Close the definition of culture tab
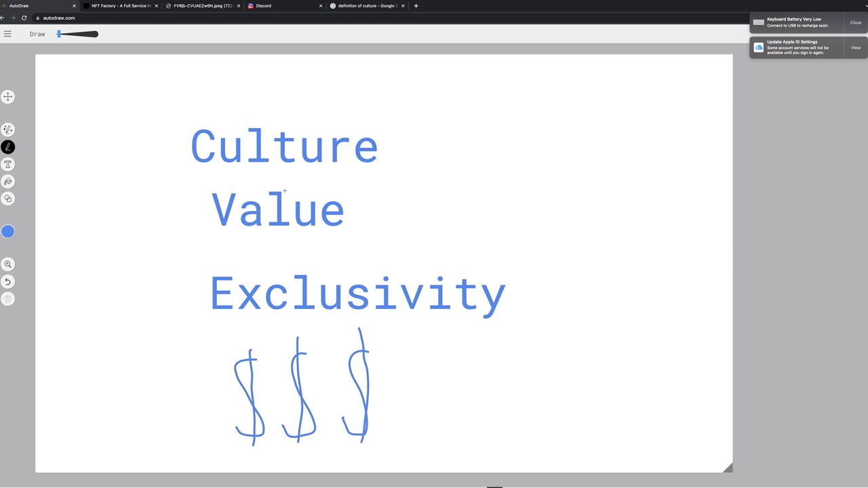 point(403,6)
